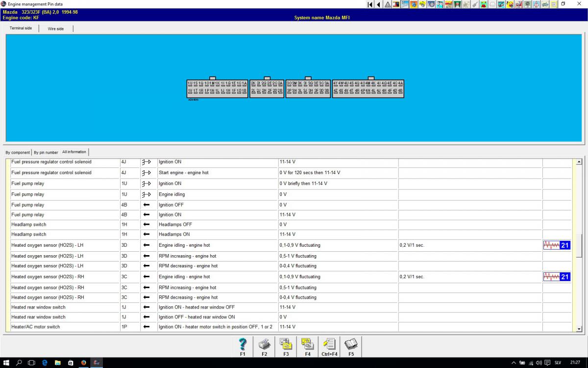Restore down the inner application window
This screenshot has width=588, height=368.
563,4
